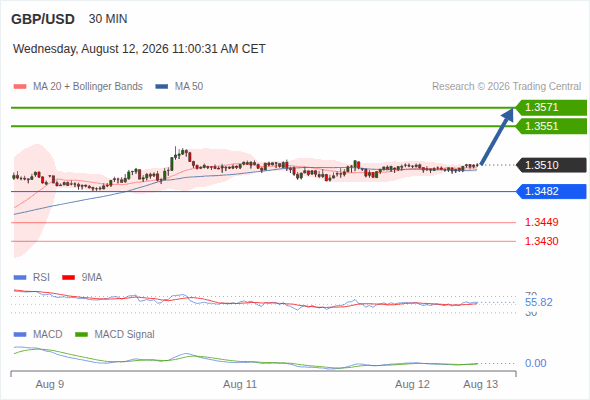Image resolution: width=590 pixels, height=400 pixels.
Task: Click the 1.3482 pivot price tag
Action: (551, 192)
